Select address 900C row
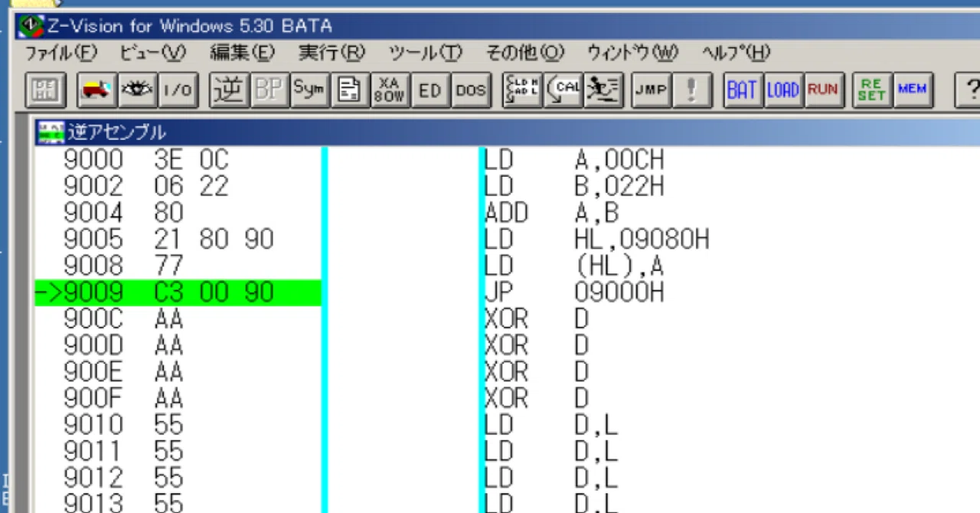 pyautogui.click(x=93, y=318)
